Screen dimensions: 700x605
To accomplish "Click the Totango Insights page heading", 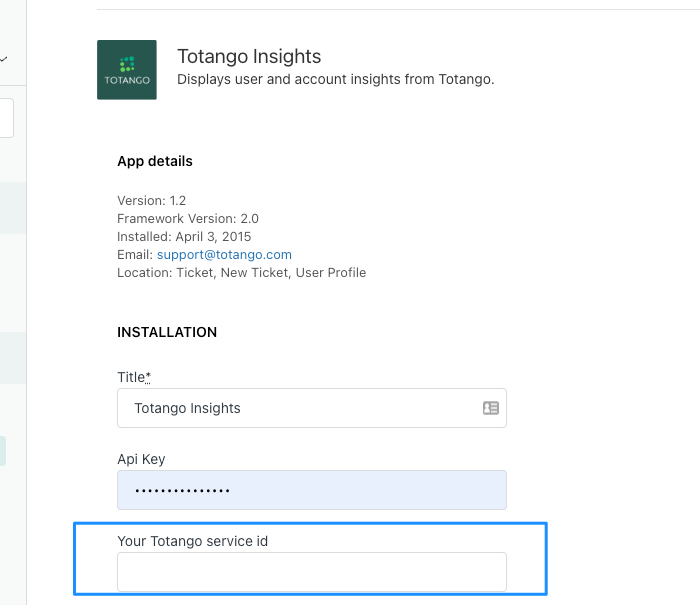I will 249,56.
